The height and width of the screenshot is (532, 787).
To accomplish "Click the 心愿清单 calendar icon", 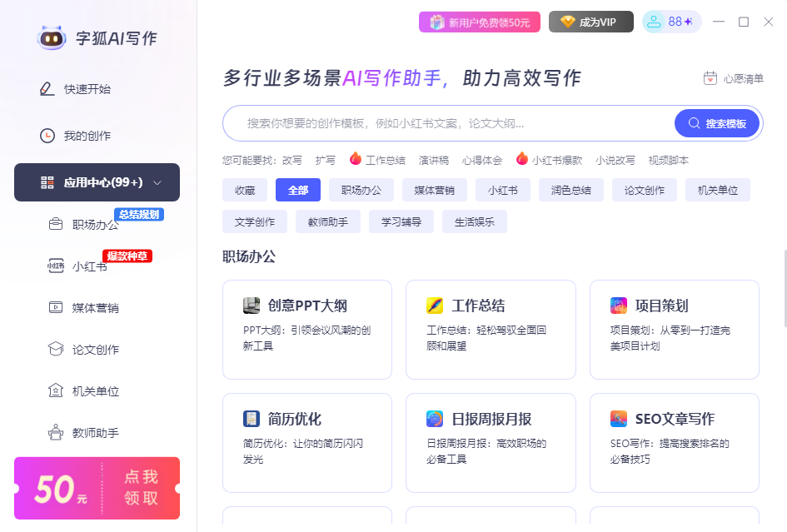I will click(710, 78).
